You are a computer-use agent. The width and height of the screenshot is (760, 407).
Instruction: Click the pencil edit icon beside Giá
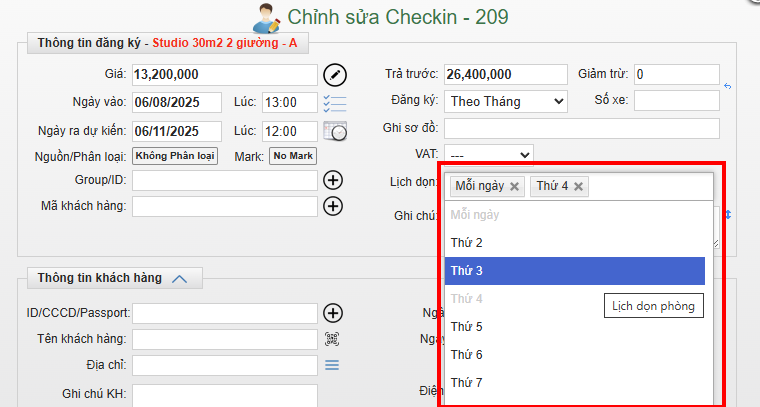coord(334,75)
